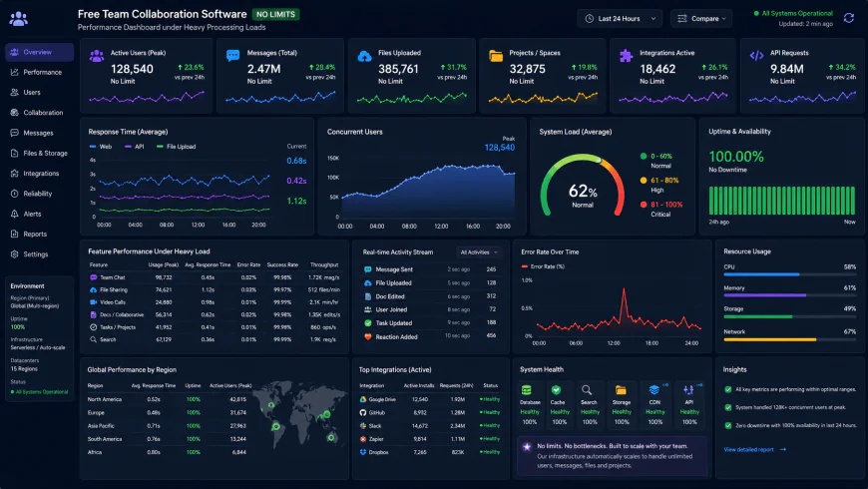Click the API Requests code icon
Viewport: 868px width, 489px height.
(756, 55)
